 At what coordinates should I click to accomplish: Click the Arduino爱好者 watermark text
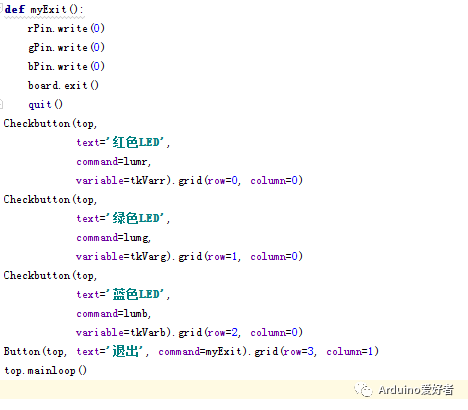[x=416, y=389]
